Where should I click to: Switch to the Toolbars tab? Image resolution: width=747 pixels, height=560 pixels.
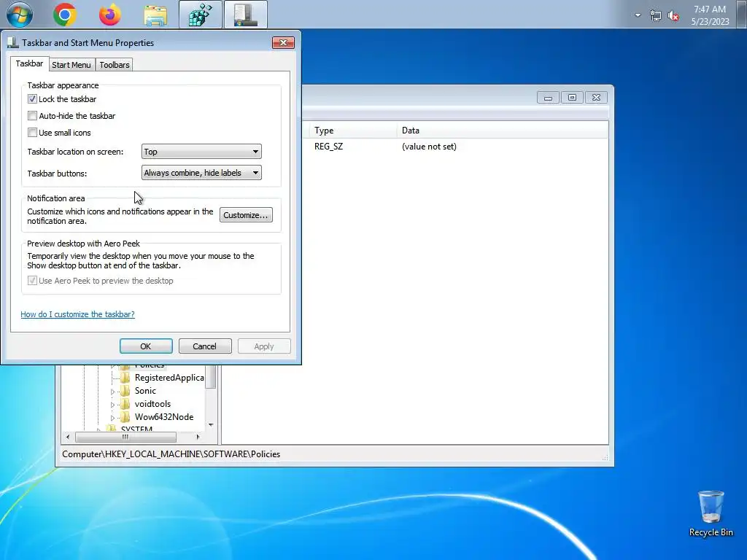[115, 65]
